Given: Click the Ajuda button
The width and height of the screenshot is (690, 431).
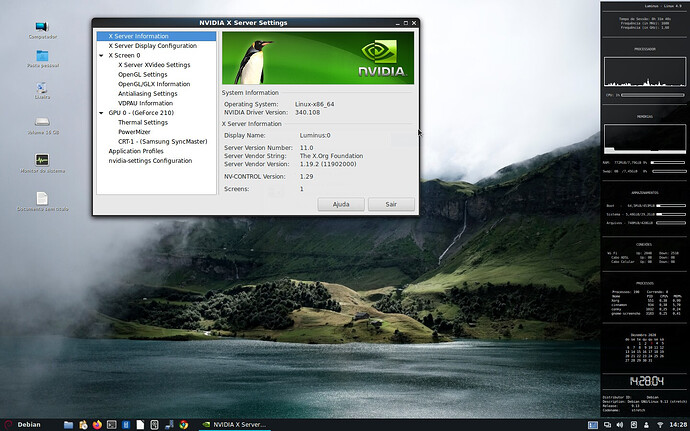Looking at the screenshot, I should [x=340, y=203].
